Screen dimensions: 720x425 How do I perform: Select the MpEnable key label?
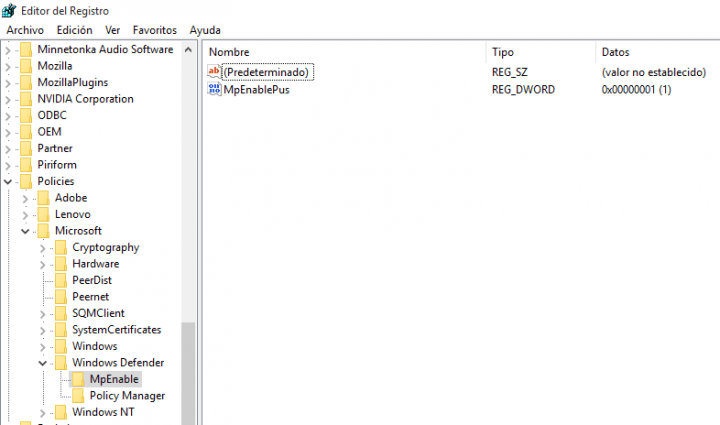pyautogui.click(x=114, y=379)
